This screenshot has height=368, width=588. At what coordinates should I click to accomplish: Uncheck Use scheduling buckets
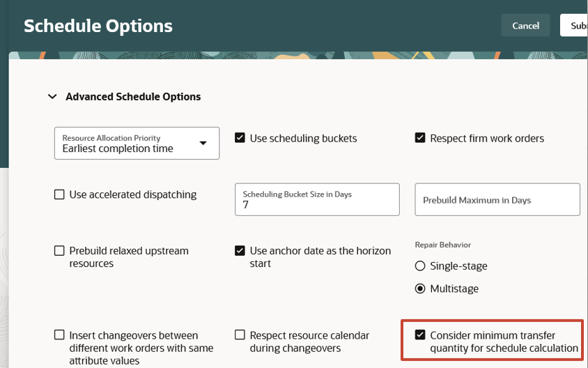click(x=240, y=138)
